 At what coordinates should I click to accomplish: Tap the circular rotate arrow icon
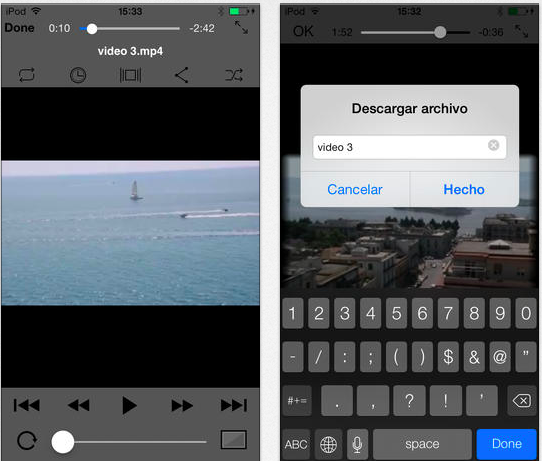(x=27, y=441)
